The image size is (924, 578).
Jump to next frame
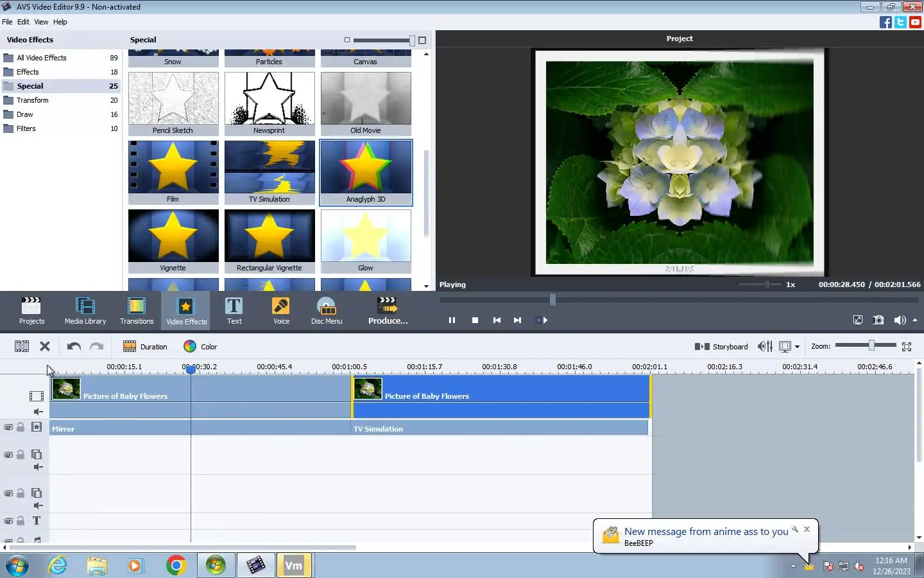(x=517, y=320)
